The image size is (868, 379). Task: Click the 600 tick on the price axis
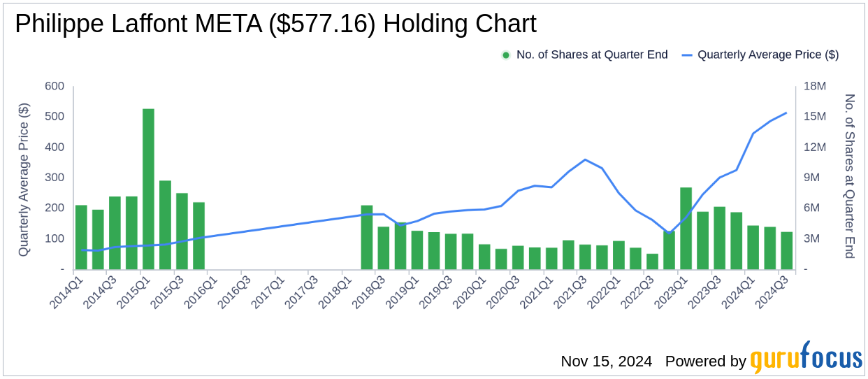pyautogui.click(x=54, y=86)
